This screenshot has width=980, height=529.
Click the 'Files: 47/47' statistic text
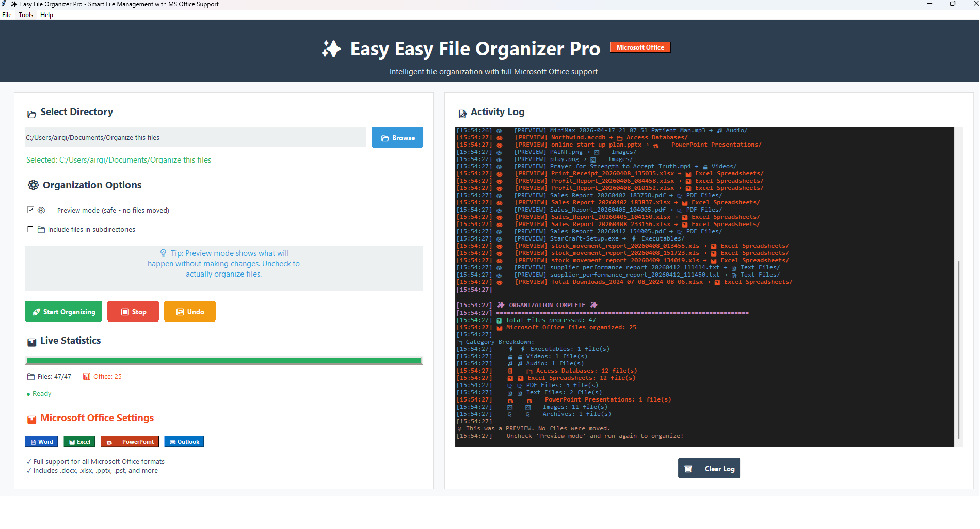tap(54, 377)
